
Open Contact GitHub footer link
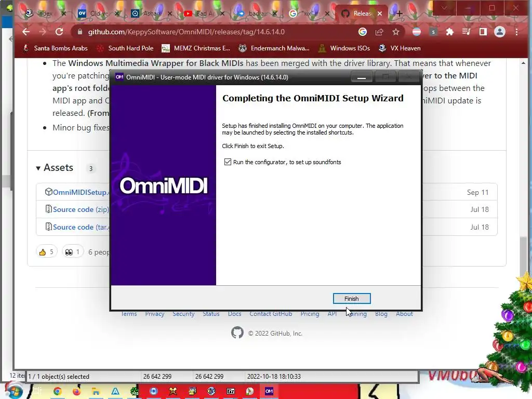point(271,314)
